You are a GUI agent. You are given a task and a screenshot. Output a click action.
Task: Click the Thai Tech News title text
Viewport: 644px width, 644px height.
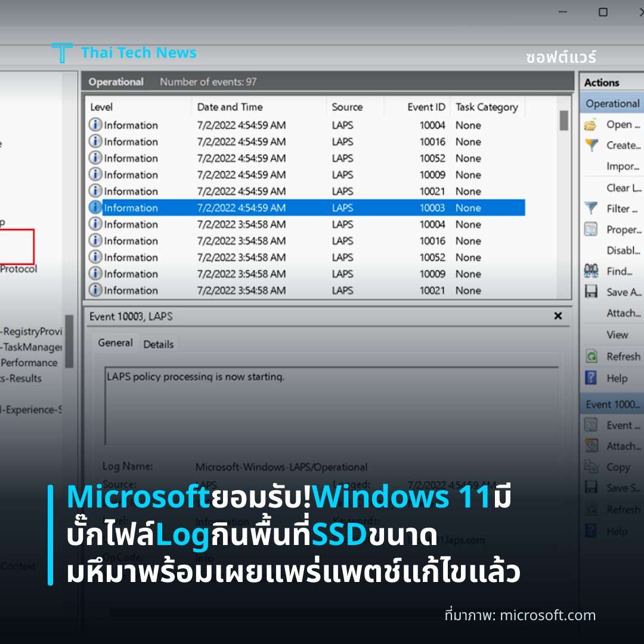coord(139,52)
